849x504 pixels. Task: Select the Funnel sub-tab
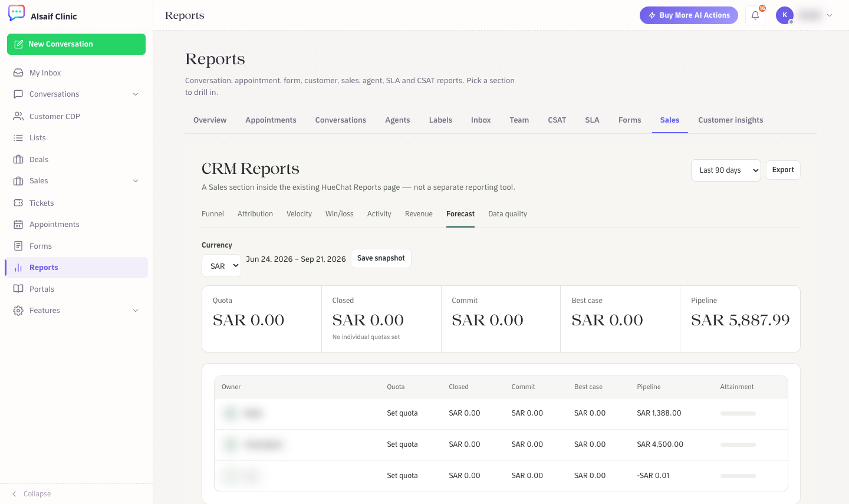click(213, 214)
